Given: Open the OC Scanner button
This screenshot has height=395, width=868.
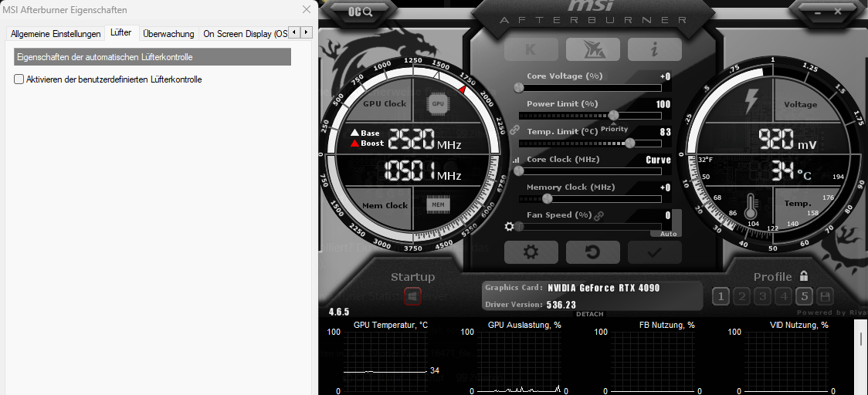Looking at the screenshot, I should click(x=361, y=11).
